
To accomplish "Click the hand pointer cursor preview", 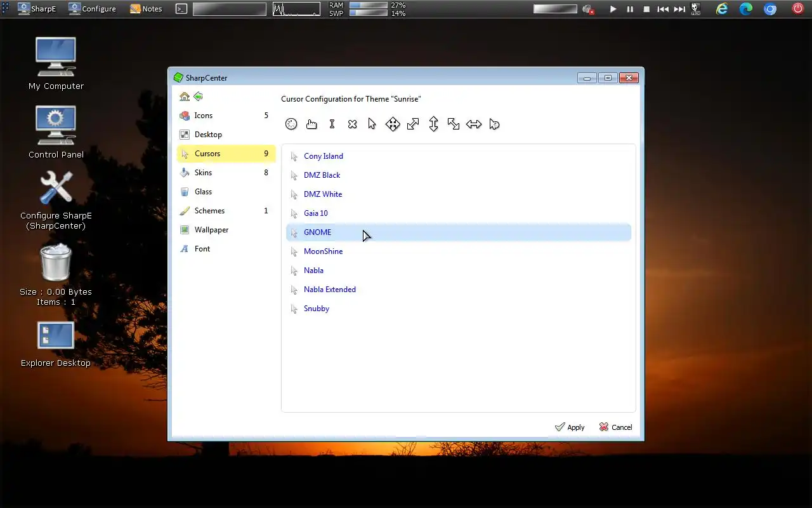I will coord(311,124).
